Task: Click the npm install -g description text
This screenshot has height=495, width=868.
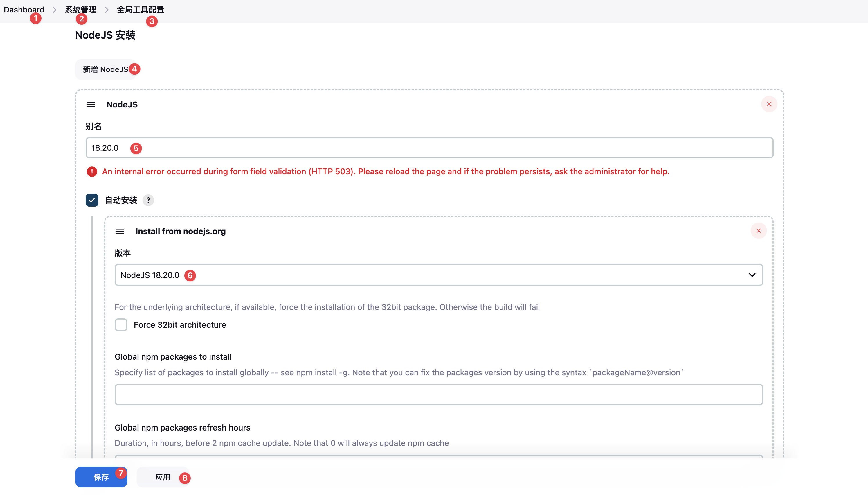Action: [399, 372]
